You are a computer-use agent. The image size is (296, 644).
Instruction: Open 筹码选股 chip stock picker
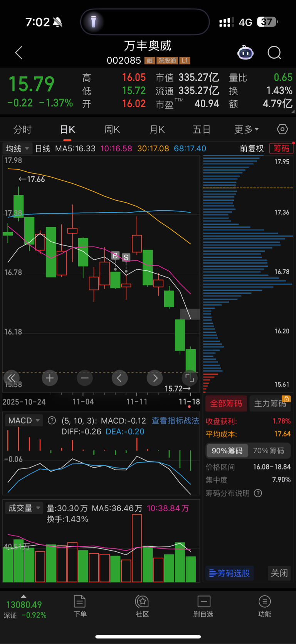pos(230,573)
